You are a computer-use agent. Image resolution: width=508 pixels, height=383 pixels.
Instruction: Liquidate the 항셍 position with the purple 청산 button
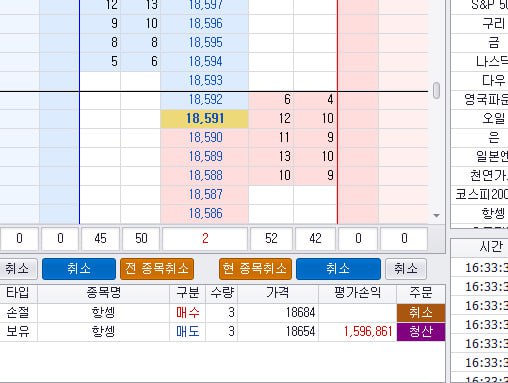tap(421, 332)
